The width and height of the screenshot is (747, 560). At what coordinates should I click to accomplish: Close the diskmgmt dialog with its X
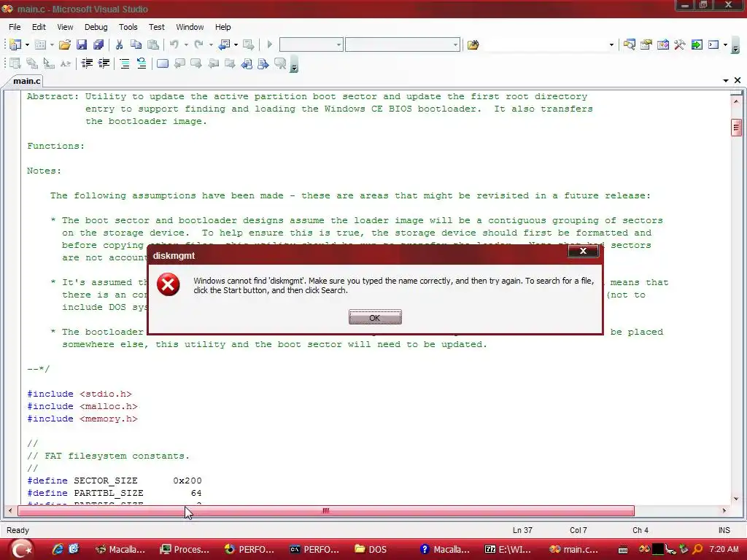coord(583,251)
